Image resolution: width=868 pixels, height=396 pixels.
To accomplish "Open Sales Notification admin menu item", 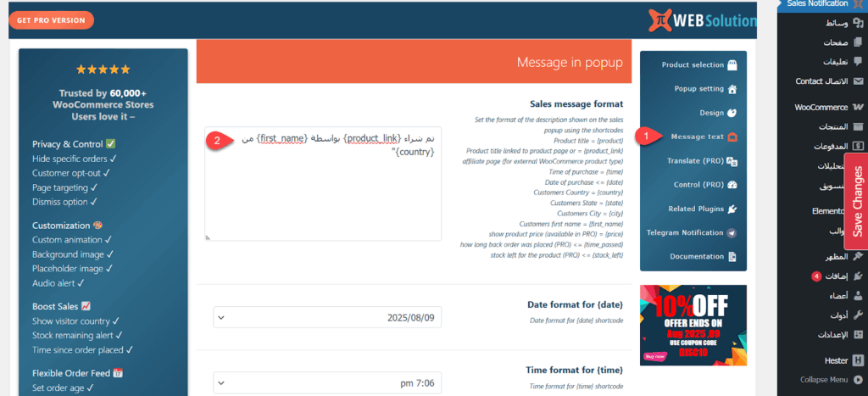I will 821,3.
